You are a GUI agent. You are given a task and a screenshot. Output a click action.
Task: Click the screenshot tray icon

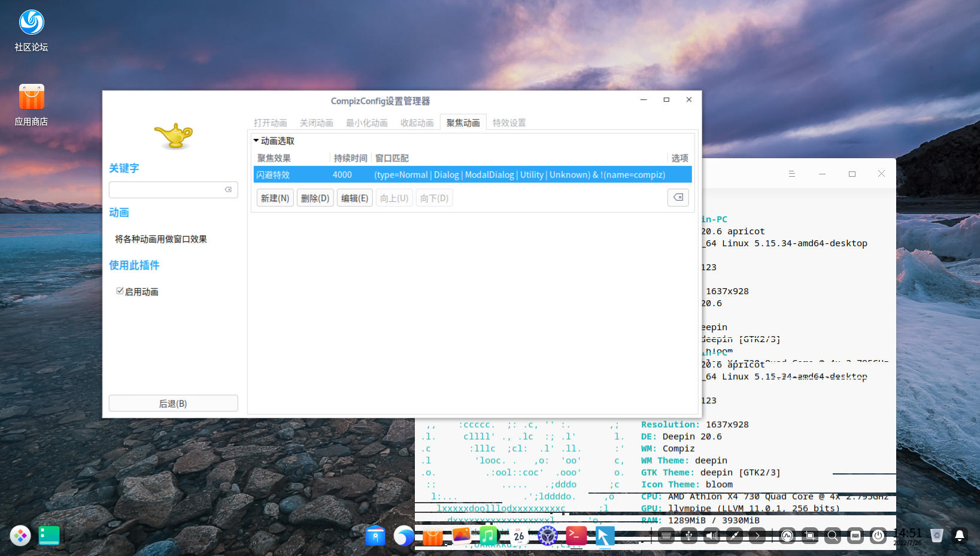tap(810, 536)
